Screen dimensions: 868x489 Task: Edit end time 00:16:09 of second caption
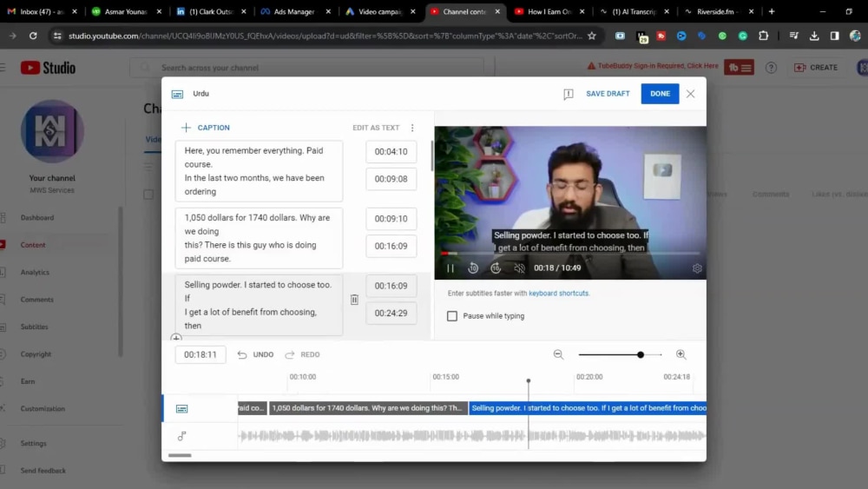point(391,246)
